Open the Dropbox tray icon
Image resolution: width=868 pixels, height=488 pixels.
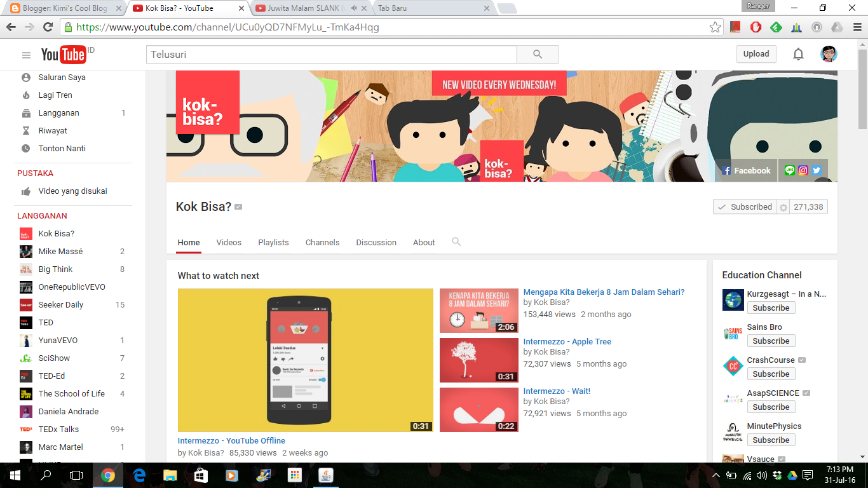(x=777, y=475)
